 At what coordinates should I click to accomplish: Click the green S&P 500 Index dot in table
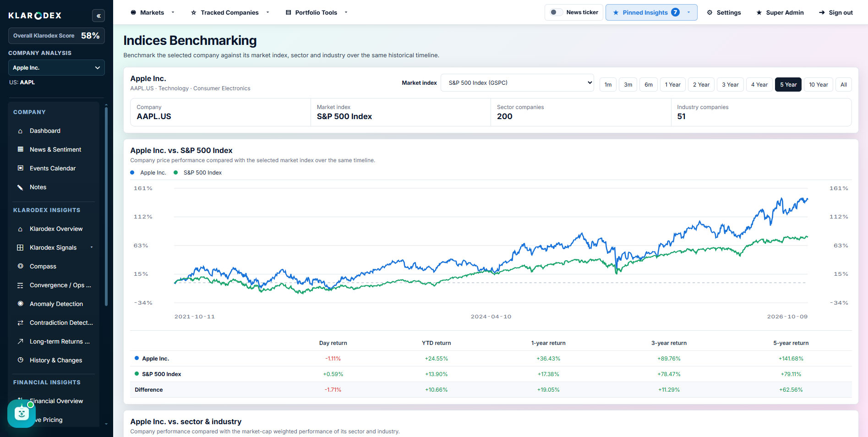[x=136, y=374]
